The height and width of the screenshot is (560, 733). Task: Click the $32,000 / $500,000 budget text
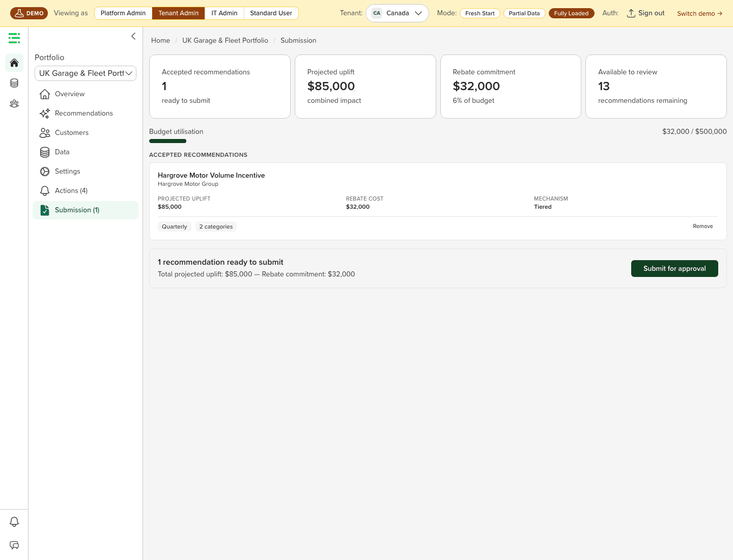pyautogui.click(x=694, y=132)
